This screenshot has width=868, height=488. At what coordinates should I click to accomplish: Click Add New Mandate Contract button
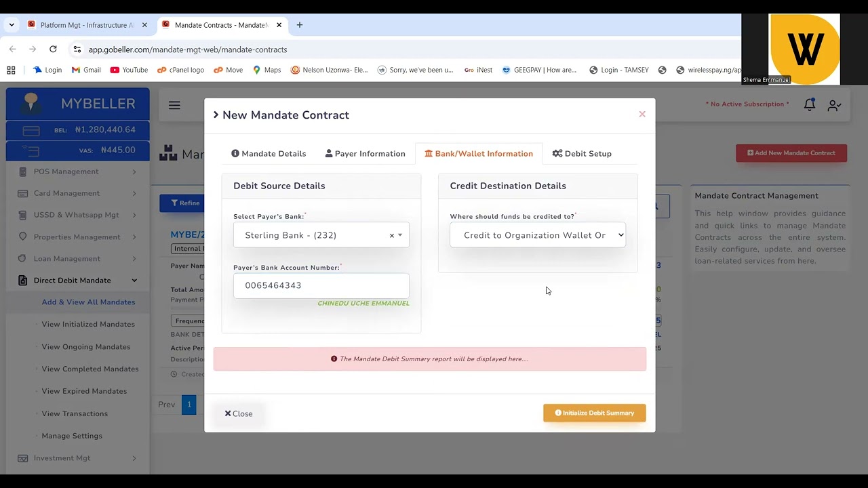point(791,152)
